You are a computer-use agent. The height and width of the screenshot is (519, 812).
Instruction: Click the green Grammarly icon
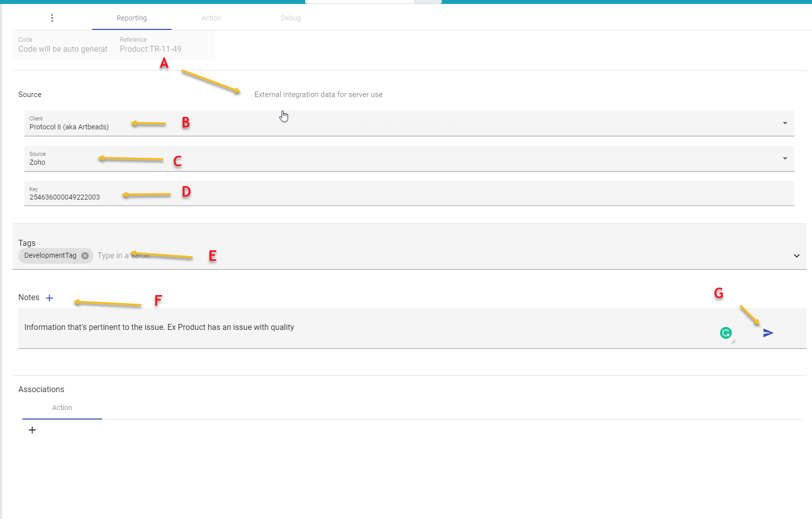(x=725, y=333)
